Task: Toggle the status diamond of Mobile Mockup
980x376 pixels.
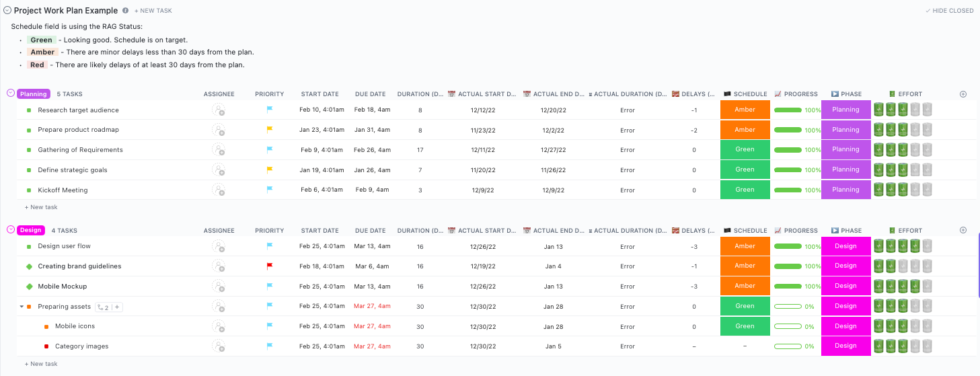Action: (x=29, y=287)
